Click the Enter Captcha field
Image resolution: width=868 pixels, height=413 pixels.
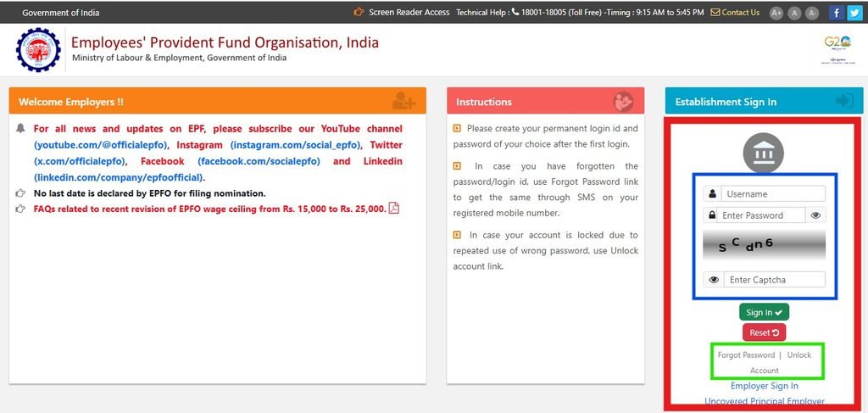pos(775,280)
